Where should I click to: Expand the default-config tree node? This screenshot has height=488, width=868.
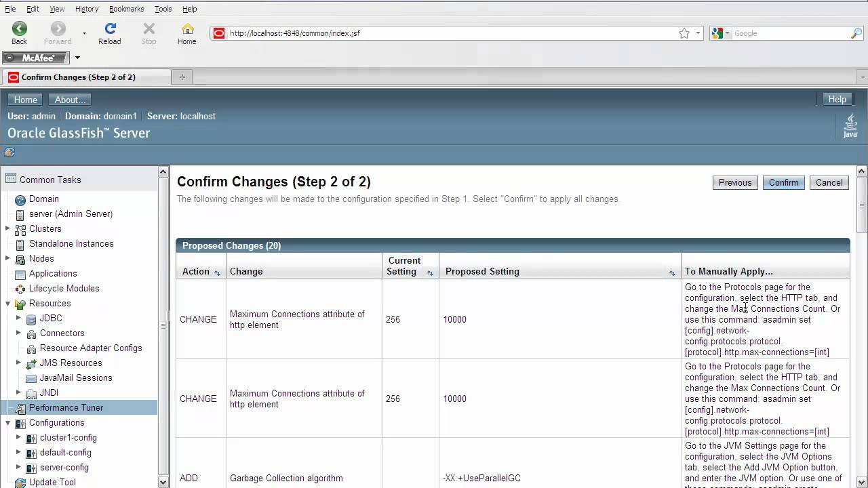click(19, 452)
